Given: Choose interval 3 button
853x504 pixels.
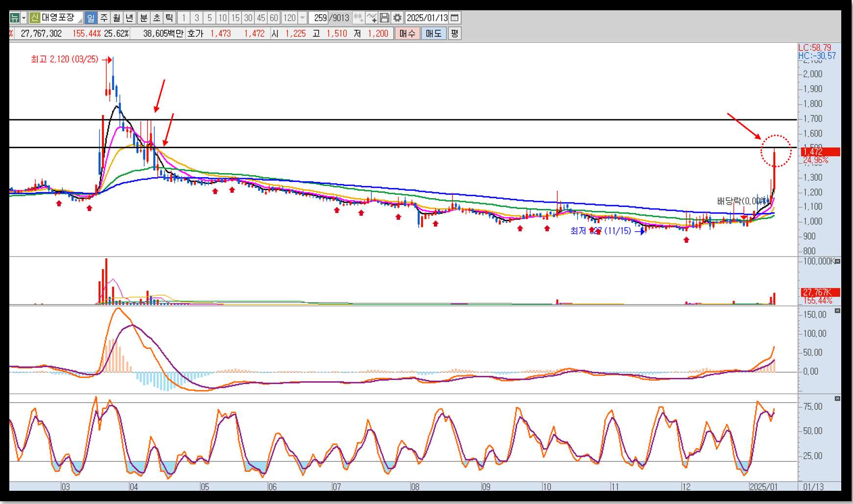Looking at the screenshot, I should point(196,18).
